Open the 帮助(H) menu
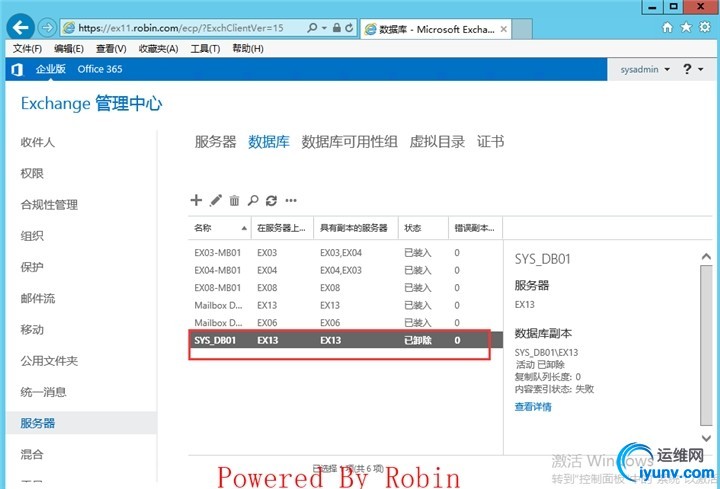This screenshot has height=489, width=720. (248, 49)
